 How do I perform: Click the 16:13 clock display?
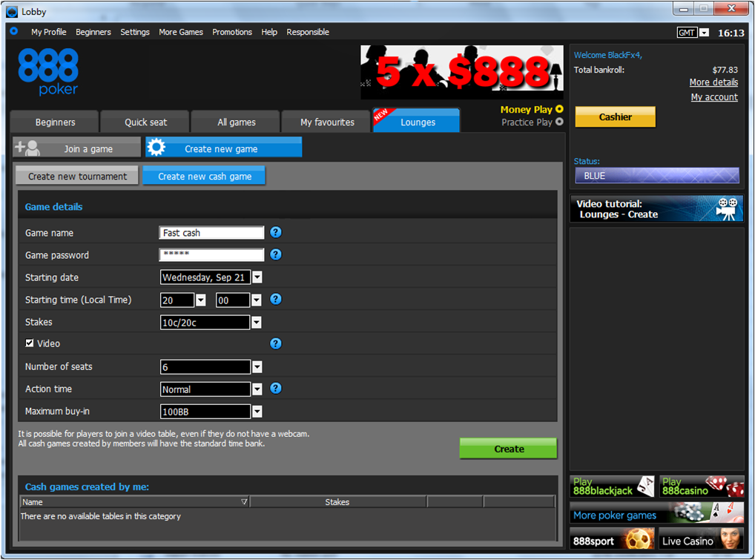(x=731, y=33)
